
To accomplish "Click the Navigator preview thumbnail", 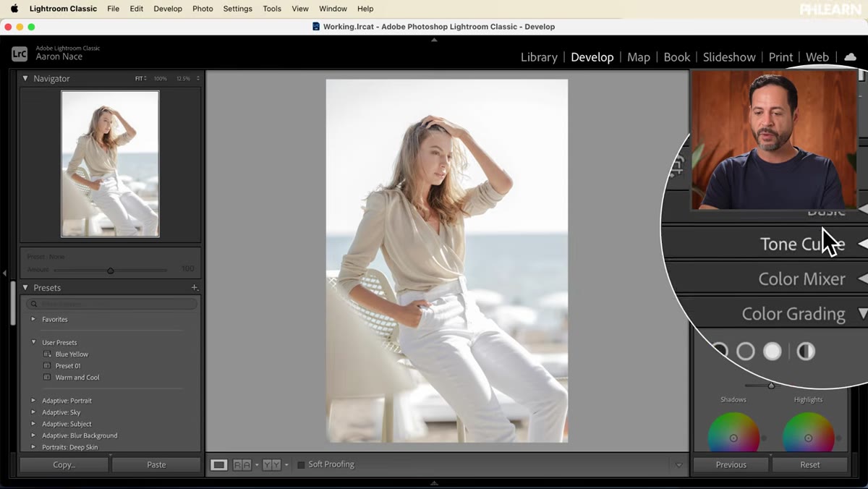I will coord(110,163).
